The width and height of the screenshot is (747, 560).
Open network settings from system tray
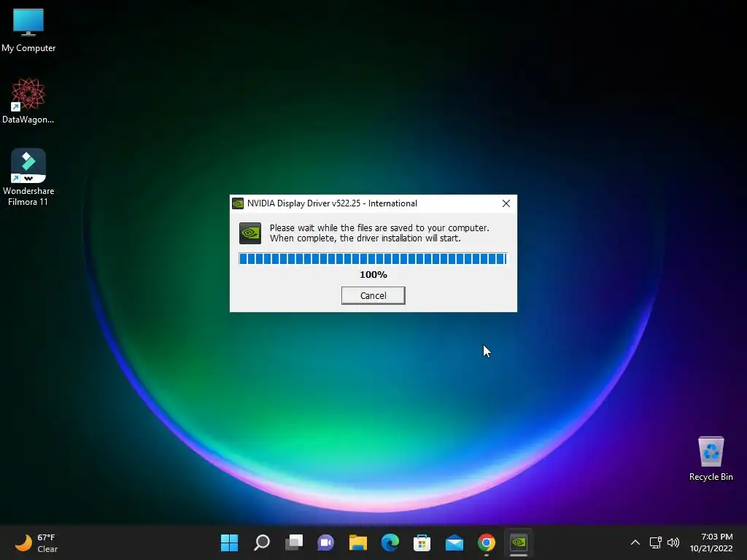pos(656,542)
